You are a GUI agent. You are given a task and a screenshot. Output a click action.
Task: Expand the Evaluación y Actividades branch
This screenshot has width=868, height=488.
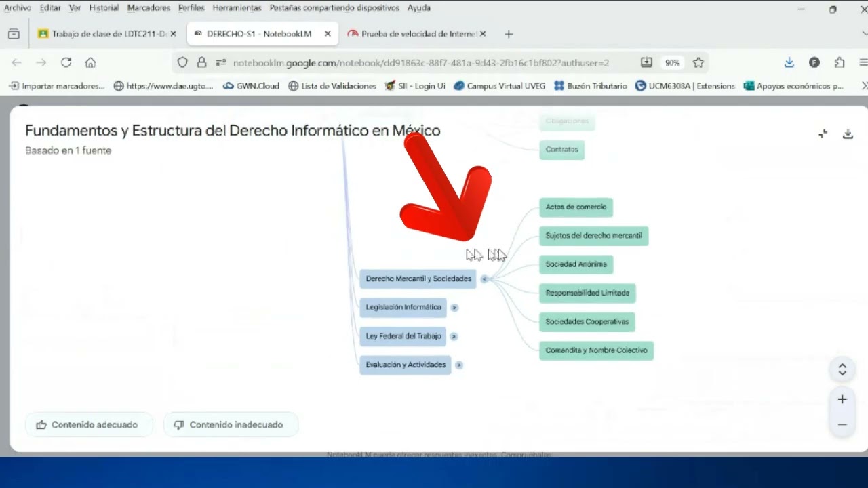click(x=459, y=365)
